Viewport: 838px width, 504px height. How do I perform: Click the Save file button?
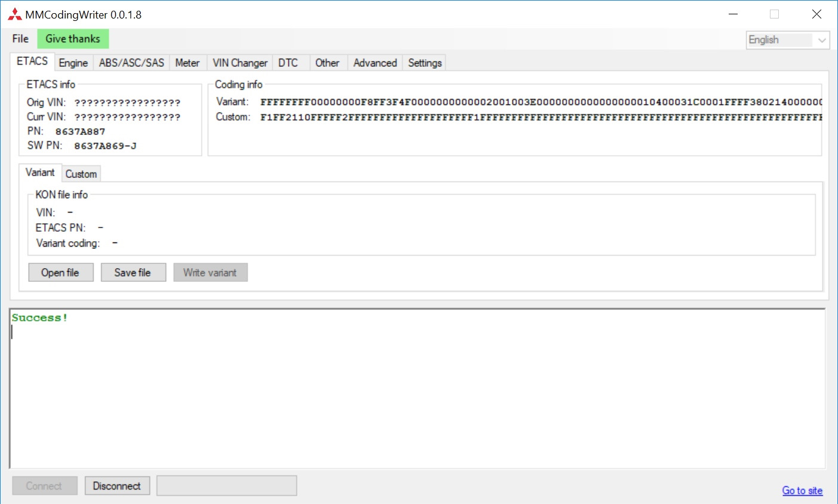(133, 272)
